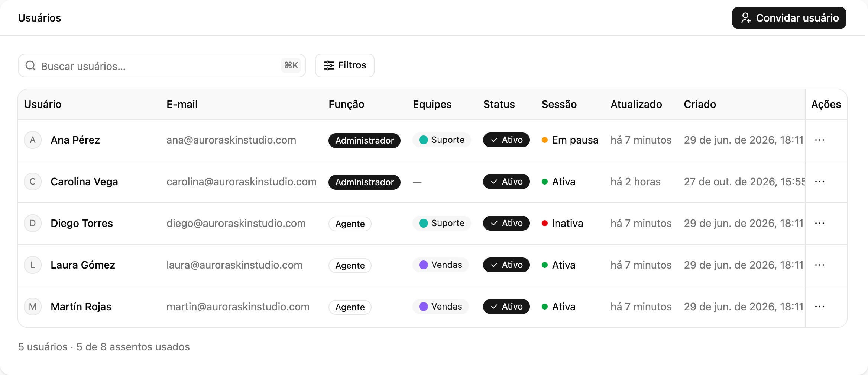Click Ana Pérez's avatar letter A

point(33,140)
